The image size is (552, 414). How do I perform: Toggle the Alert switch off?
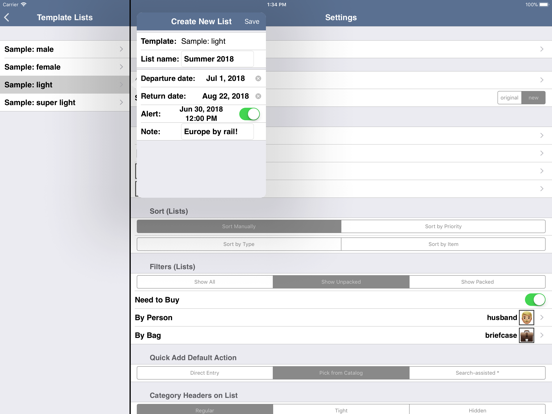[250, 114]
